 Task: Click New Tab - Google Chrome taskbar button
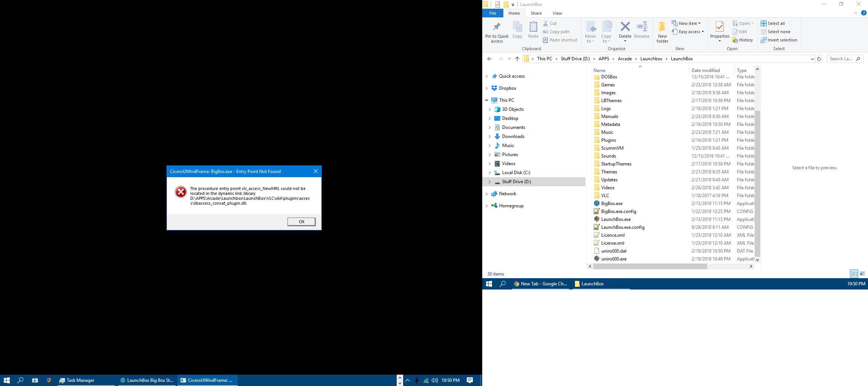[x=540, y=284]
